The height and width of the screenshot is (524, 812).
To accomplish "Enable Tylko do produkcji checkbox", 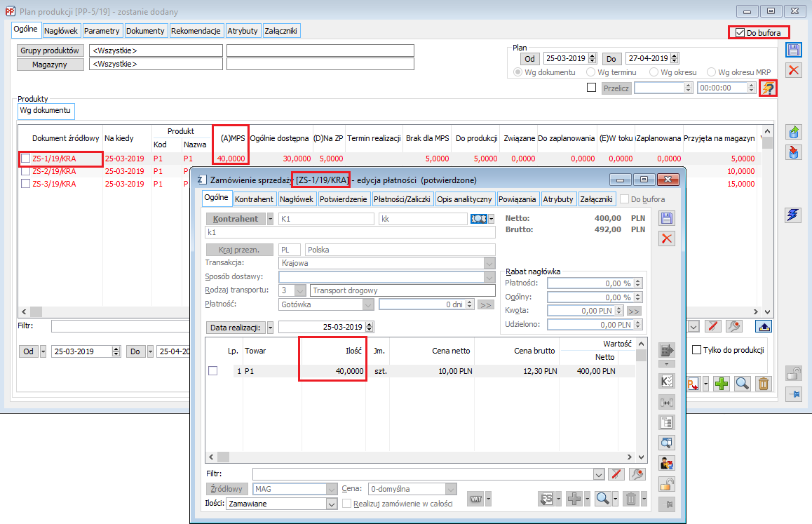I will coord(697,350).
